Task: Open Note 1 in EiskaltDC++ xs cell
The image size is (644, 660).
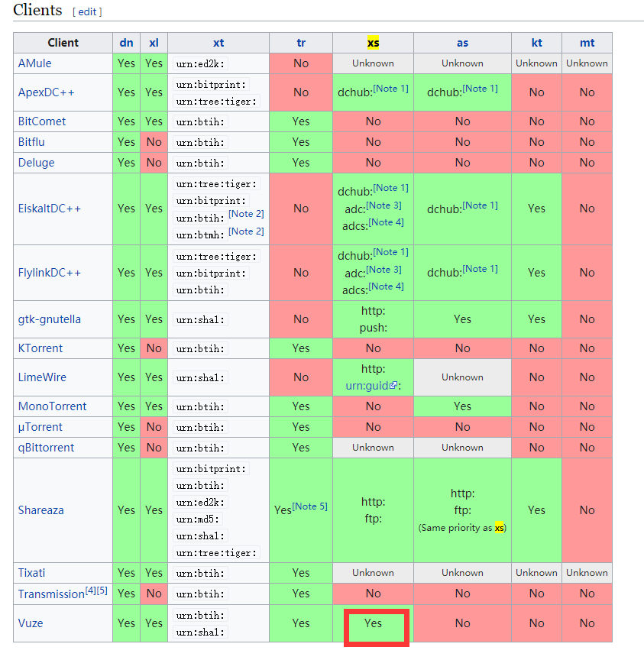Action: coord(391,188)
